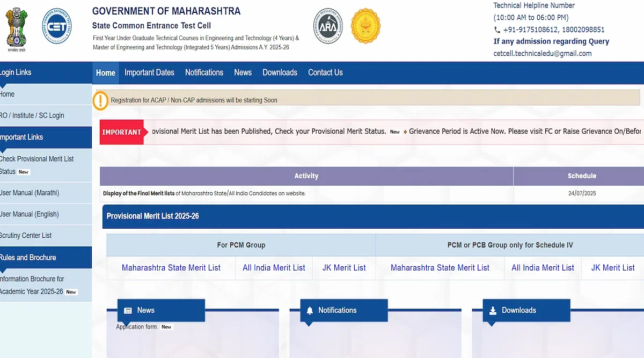Image resolution: width=644 pixels, height=358 pixels.
Task: Click New badge next to Merit List Status
Action: 24,172
